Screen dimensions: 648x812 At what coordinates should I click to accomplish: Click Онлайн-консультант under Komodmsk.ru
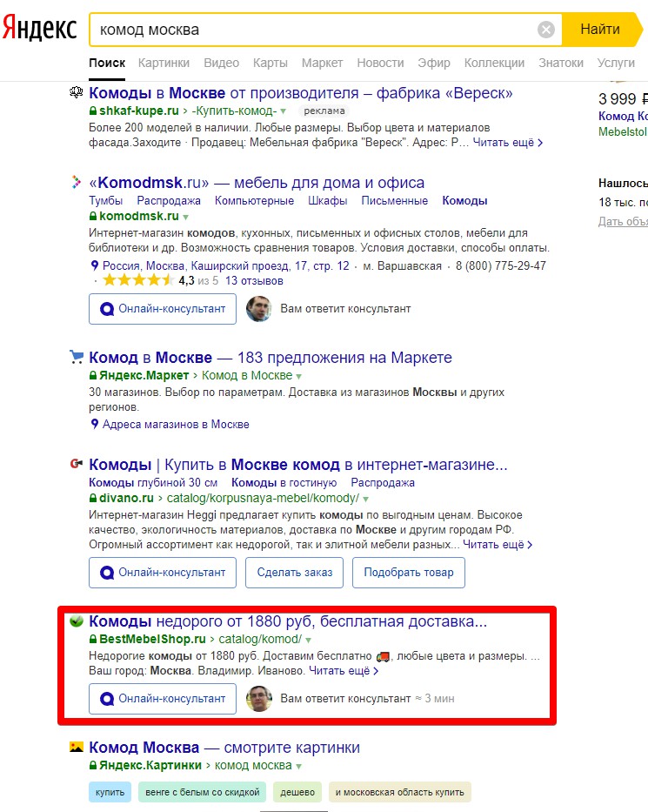163,309
